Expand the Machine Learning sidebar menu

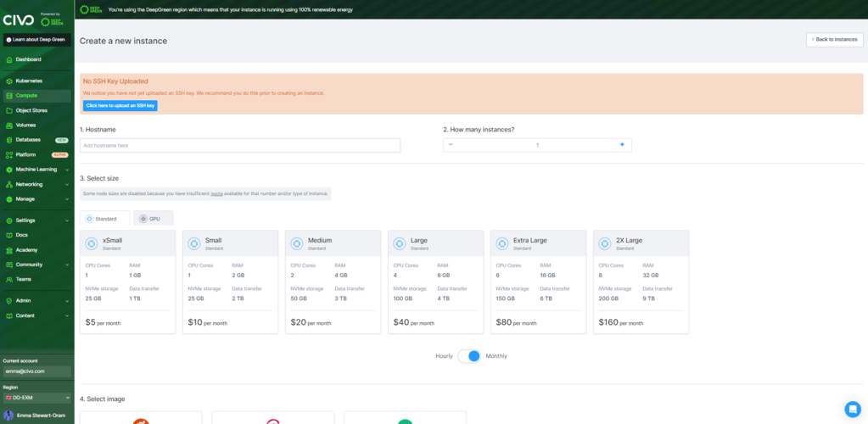(x=37, y=170)
